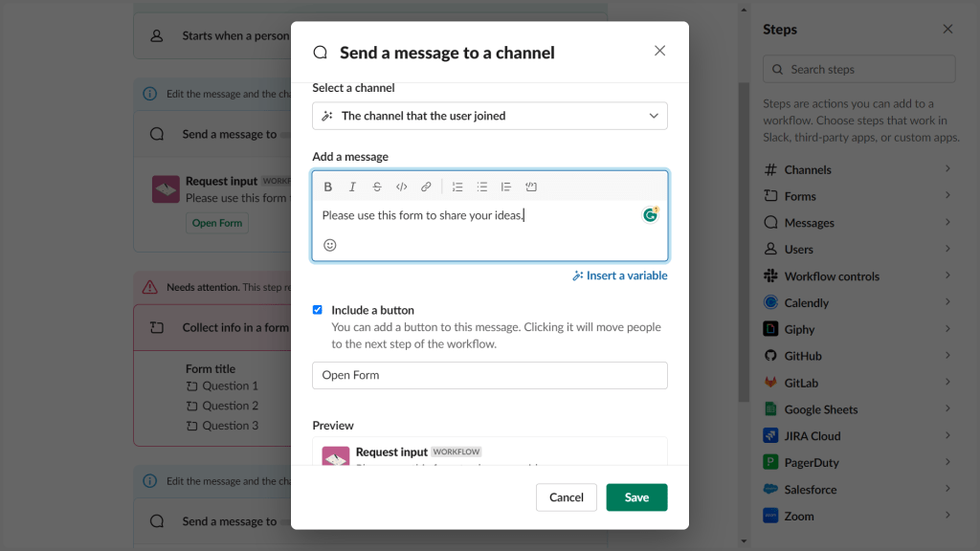Toggle the code block formatting option

click(530, 187)
